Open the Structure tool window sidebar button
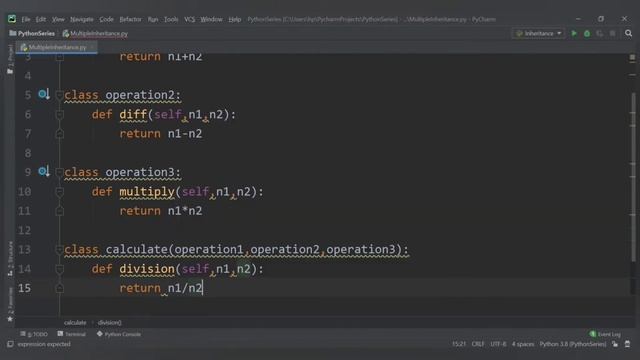This screenshot has height=360, width=640. tap(10, 259)
